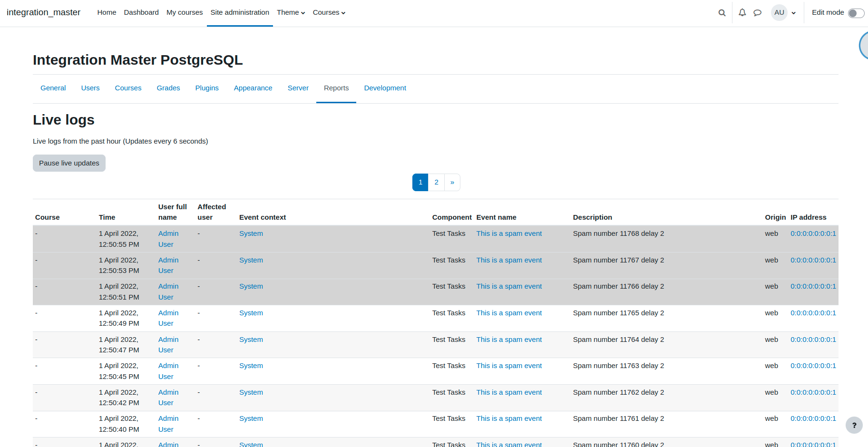Click the AU user avatar
The image size is (868, 447).
click(x=779, y=12)
